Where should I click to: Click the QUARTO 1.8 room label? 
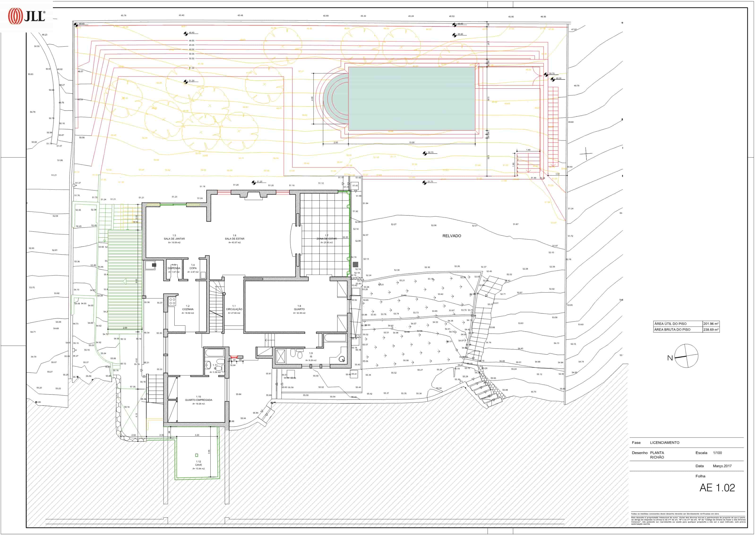pyautogui.click(x=299, y=309)
